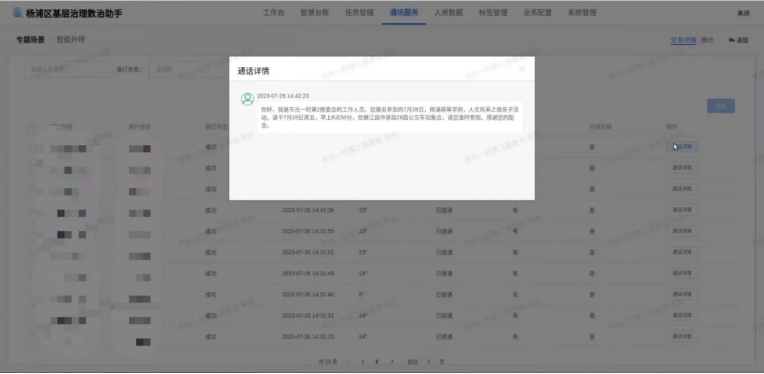Go to next page using the right chevron
The width and height of the screenshot is (764, 374).
coord(392,361)
